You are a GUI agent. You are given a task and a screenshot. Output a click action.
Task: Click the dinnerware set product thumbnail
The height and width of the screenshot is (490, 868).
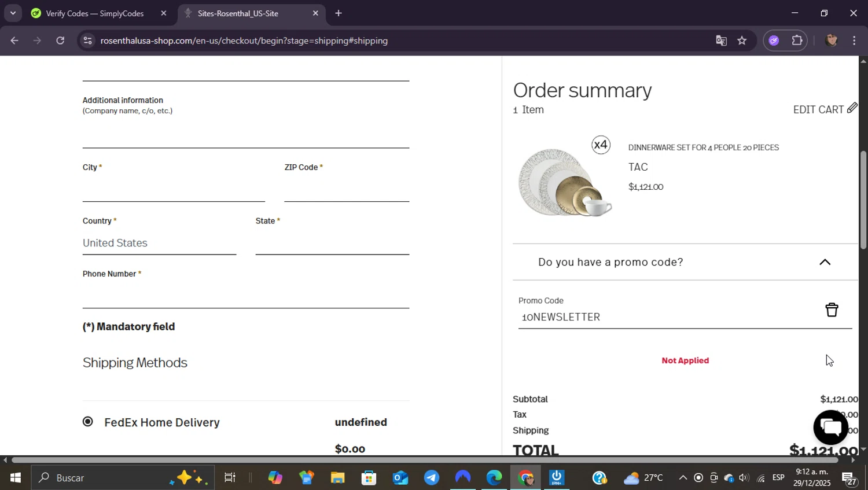(565, 182)
